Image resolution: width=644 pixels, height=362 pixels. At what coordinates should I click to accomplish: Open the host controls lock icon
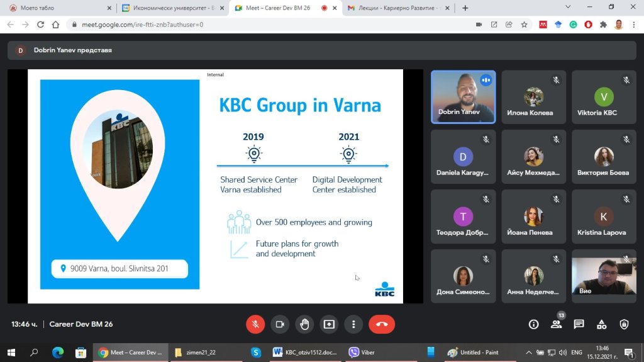624,324
